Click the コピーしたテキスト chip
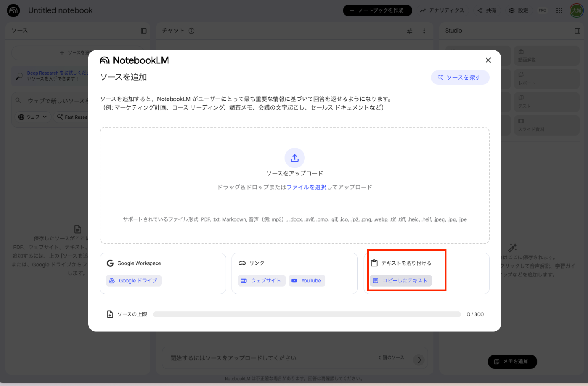 pos(401,281)
